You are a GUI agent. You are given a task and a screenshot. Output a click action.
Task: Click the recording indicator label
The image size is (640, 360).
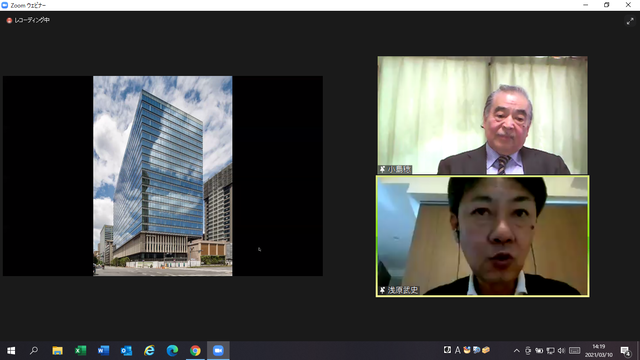[x=32, y=20]
